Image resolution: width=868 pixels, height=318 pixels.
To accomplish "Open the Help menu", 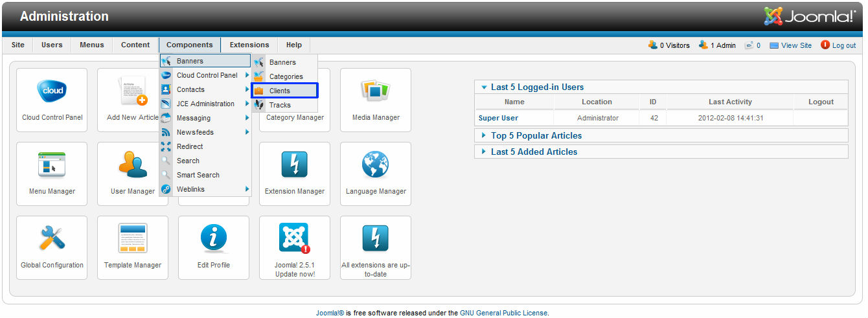I will pyautogui.click(x=294, y=45).
